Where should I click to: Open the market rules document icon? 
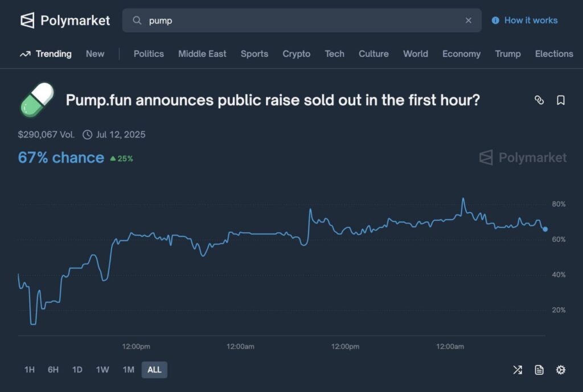click(x=539, y=370)
